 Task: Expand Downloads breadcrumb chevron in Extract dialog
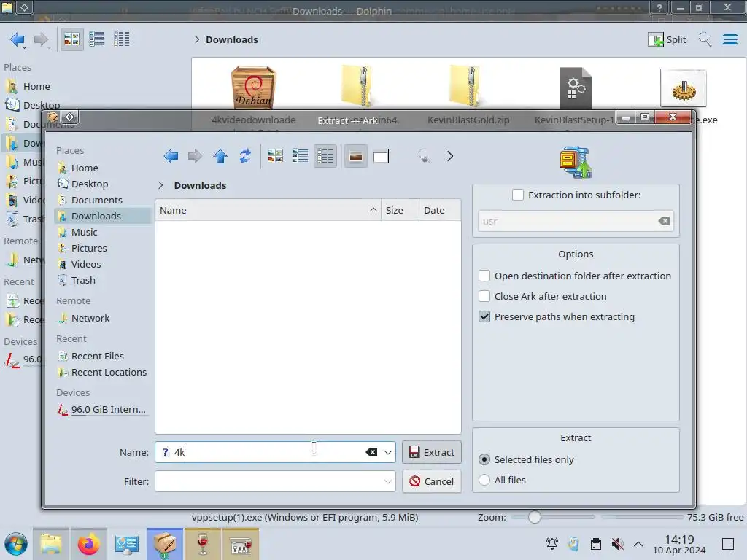(160, 185)
